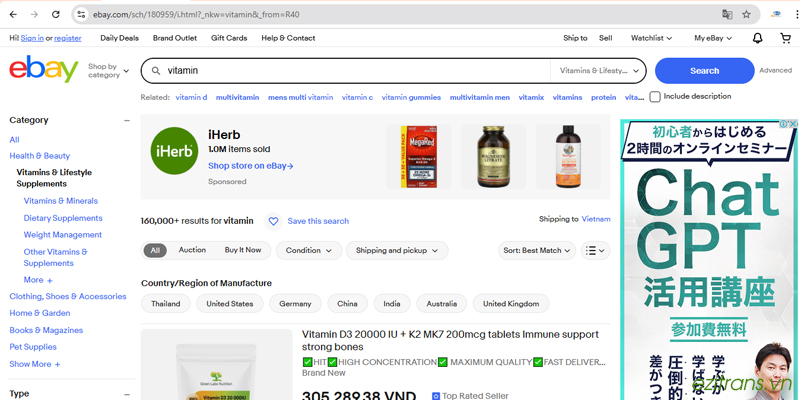Click the heart icon to save search
The height and width of the screenshot is (400, 800).
pos(273,221)
